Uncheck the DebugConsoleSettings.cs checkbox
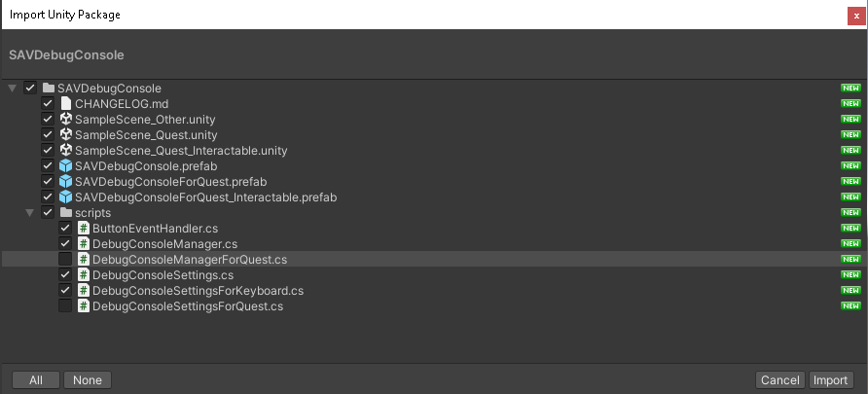 [65, 274]
